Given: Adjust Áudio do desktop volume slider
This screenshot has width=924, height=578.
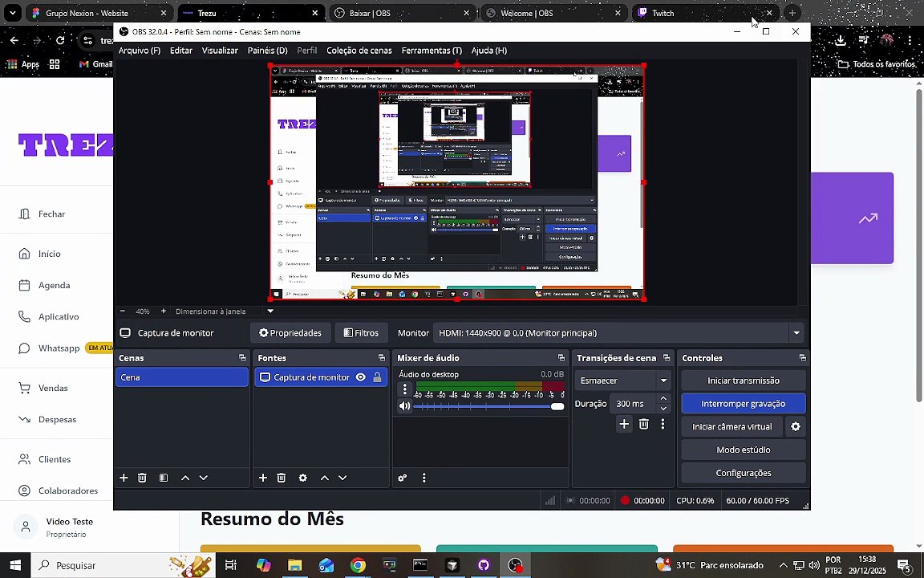Looking at the screenshot, I should pyautogui.click(x=488, y=406).
